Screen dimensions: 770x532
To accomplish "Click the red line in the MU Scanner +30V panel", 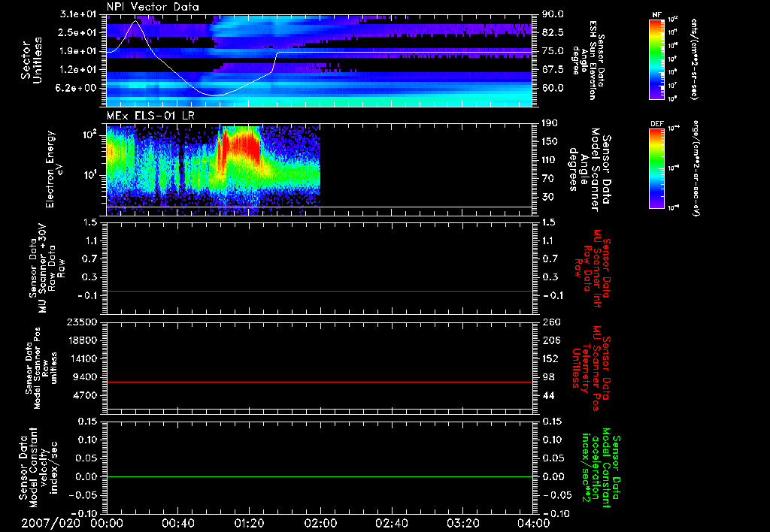I will pos(320,291).
